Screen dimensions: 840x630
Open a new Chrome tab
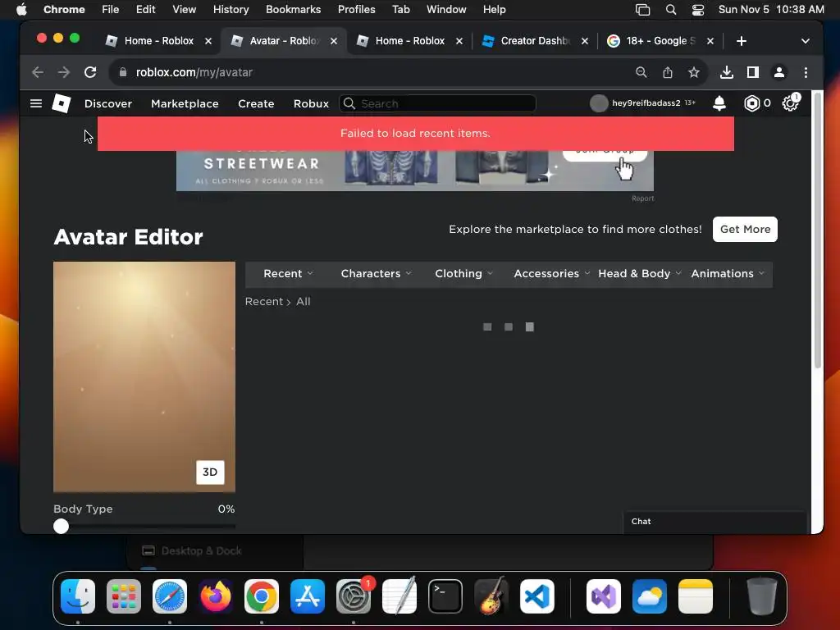[741, 41]
